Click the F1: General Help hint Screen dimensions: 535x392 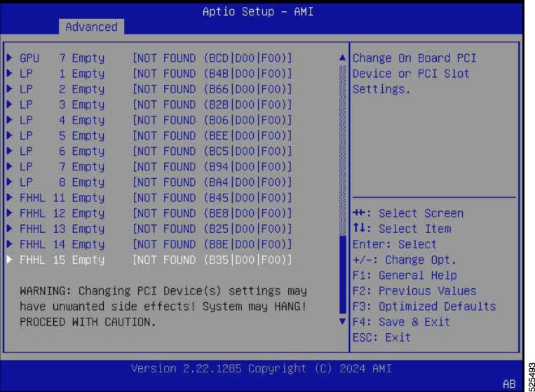click(405, 276)
